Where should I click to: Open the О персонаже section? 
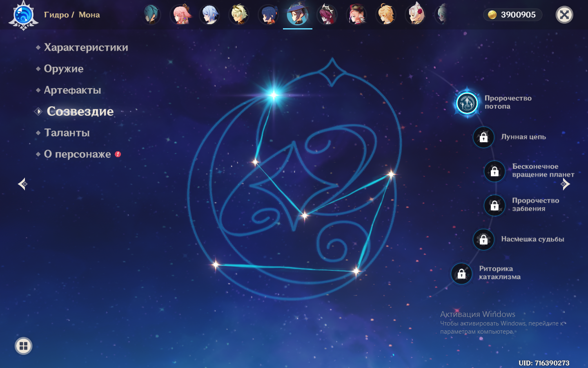(x=77, y=154)
